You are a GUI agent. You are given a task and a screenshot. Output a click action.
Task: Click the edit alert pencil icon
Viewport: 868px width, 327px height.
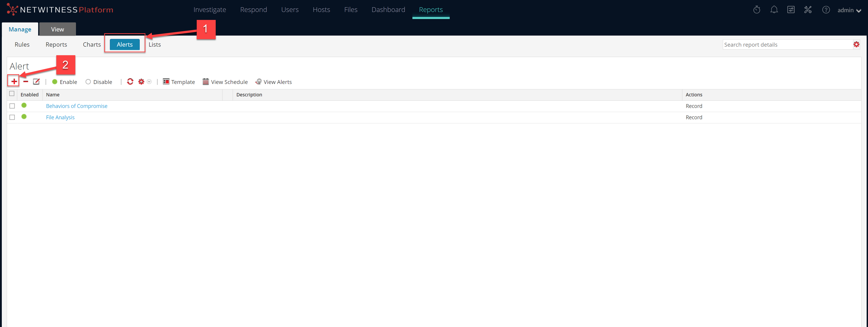coord(36,82)
